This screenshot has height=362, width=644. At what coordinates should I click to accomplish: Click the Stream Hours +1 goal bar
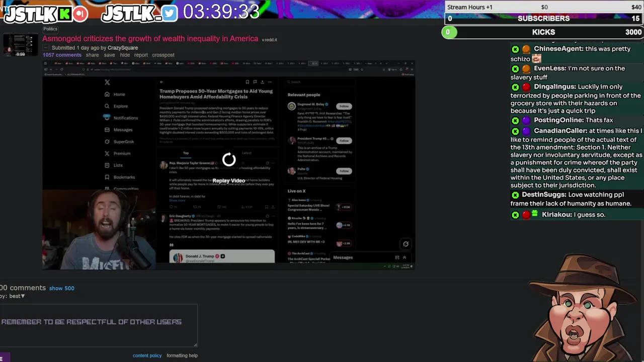544,7
